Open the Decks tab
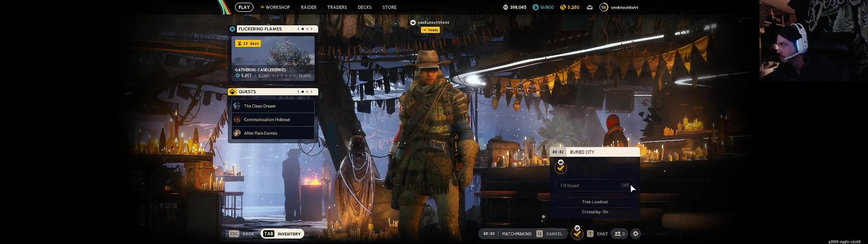The height and width of the screenshot is (244, 868). [364, 7]
